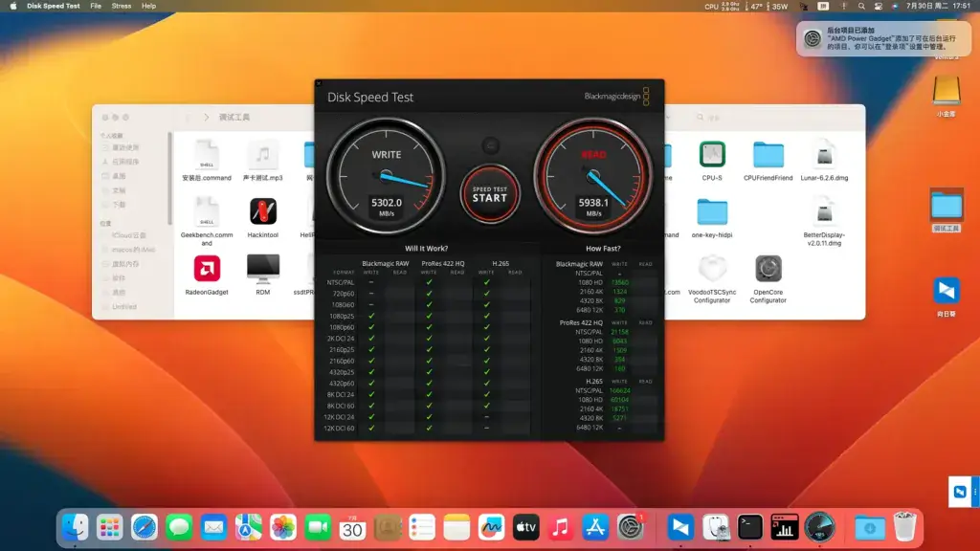The height and width of the screenshot is (551, 980).
Task: Open Spotlight search in the menu bar
Action: (x=861, y=6)
